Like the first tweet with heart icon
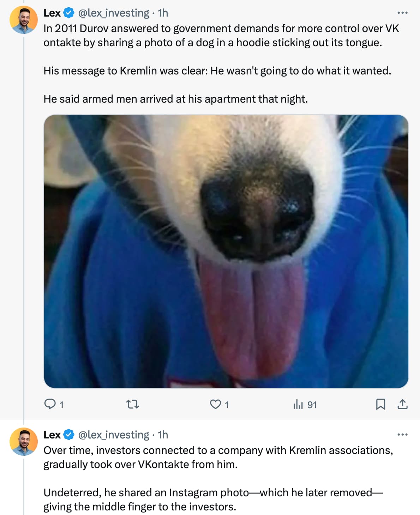Screen dimensions: 420x515 pyautogui.click(x=215, y=404)
